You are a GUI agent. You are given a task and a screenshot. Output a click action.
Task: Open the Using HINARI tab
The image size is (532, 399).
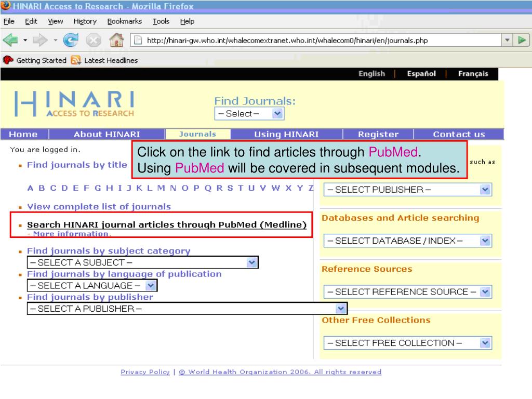point(286,135)
